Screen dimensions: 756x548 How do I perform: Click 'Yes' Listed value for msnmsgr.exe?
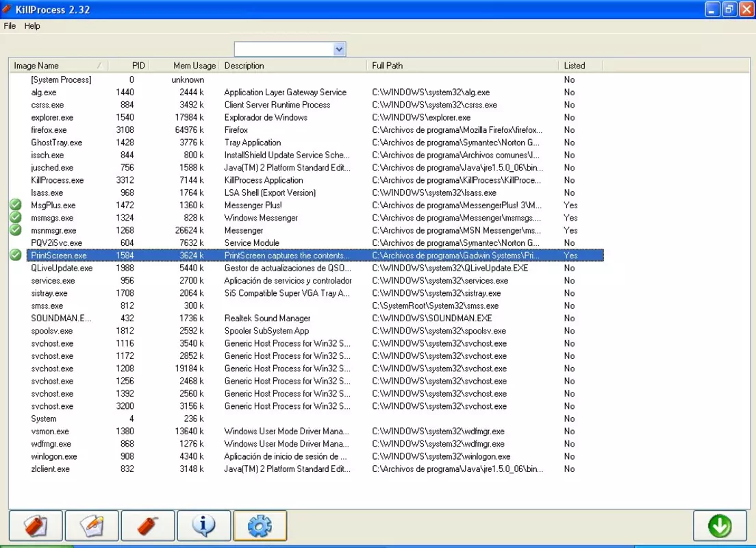click(570, 230)
